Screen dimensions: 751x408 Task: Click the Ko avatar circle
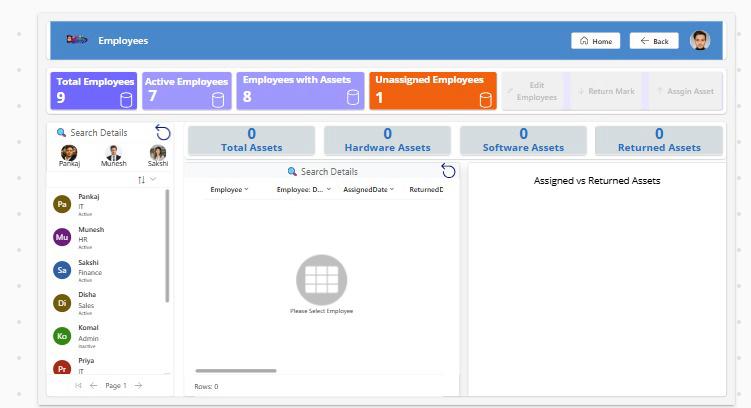click(x=62, y=336)
